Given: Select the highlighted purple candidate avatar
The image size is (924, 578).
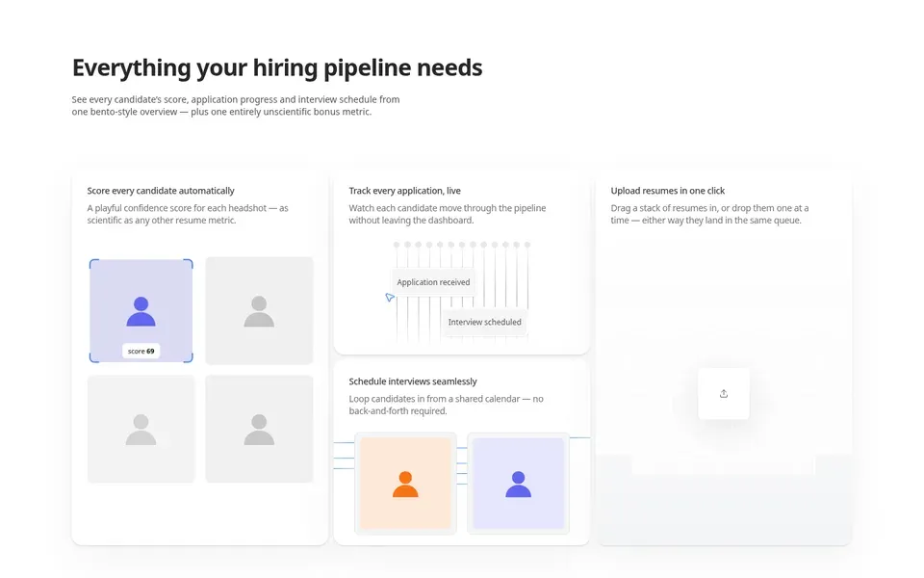Looking at the screenshot, I should pos(141,311).
